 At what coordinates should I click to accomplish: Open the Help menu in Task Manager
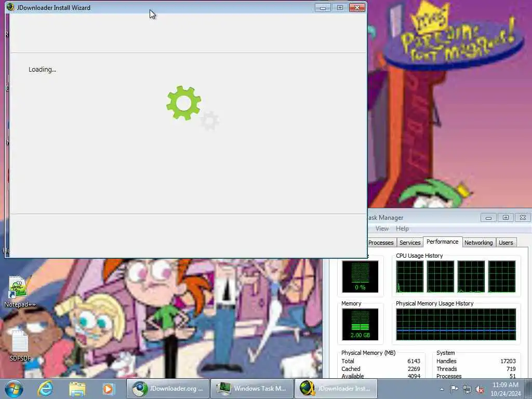pos(403,229)
